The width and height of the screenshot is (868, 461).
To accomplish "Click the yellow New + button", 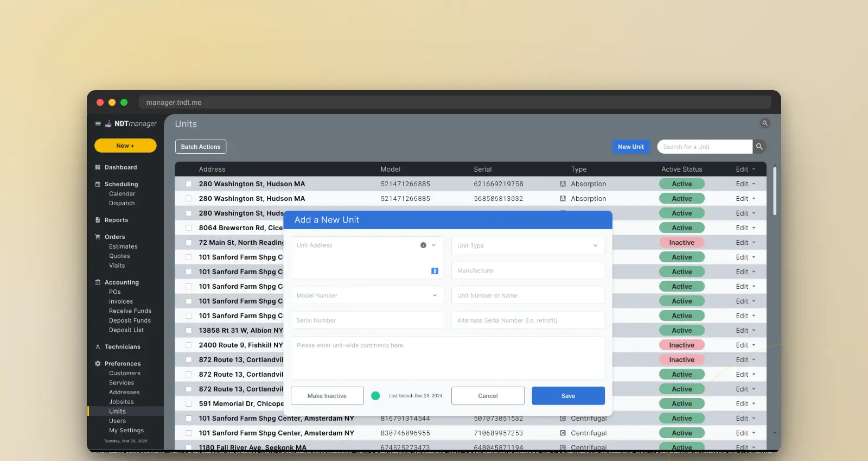I will [x=125, y=146].
